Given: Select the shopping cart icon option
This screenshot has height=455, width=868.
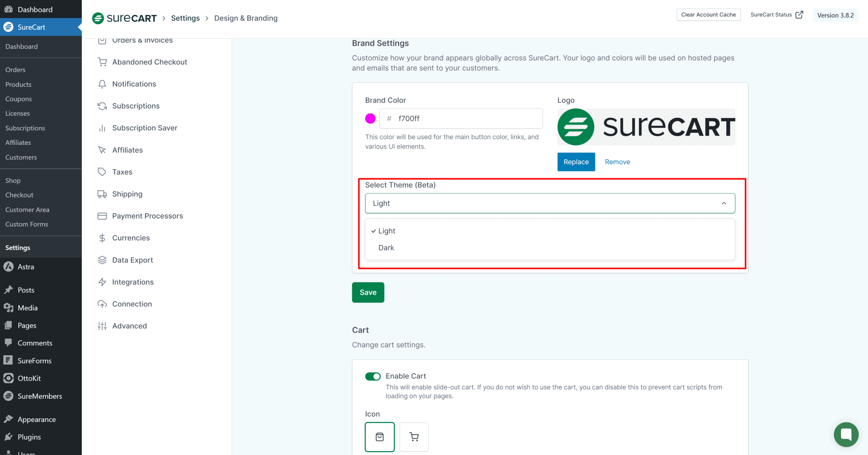Looking at the screenshot, I should [414, 437].
